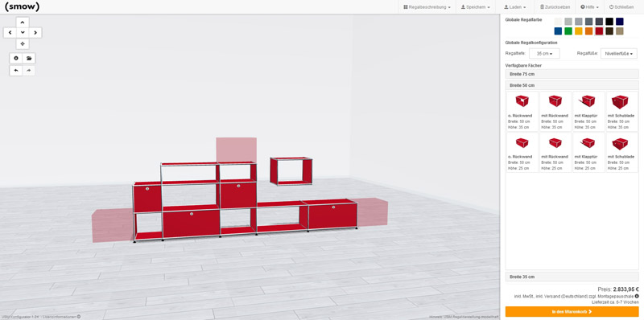Click the right arrow camera control
644x320 pixels.
click(35, 32)
